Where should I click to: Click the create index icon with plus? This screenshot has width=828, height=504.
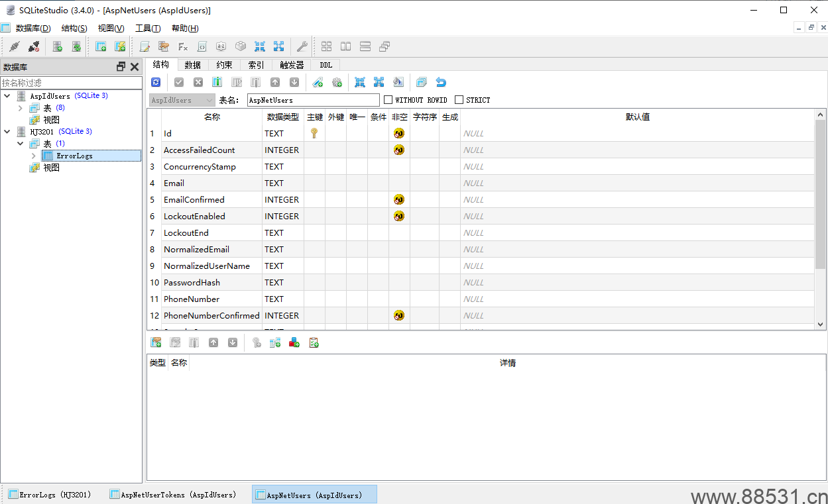click(x=318, y=82)
